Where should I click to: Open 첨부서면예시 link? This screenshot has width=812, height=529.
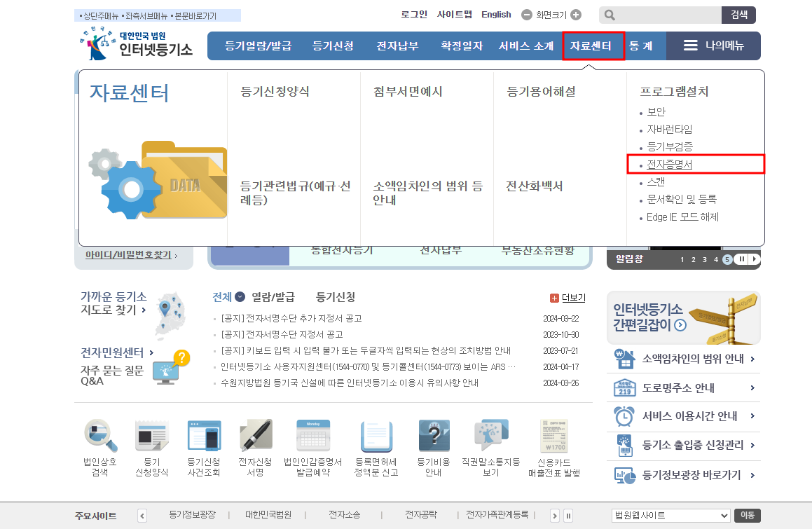coord(408,92)
